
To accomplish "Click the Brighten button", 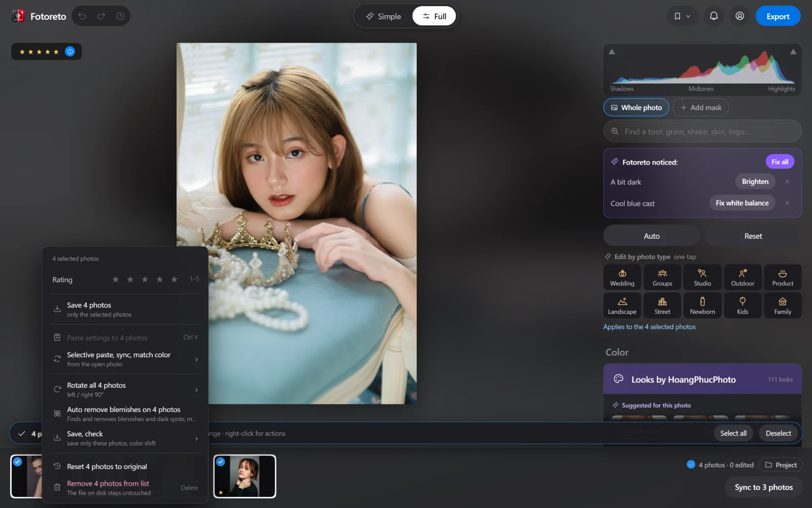I will pyautogui.click(x=755, y=182).
